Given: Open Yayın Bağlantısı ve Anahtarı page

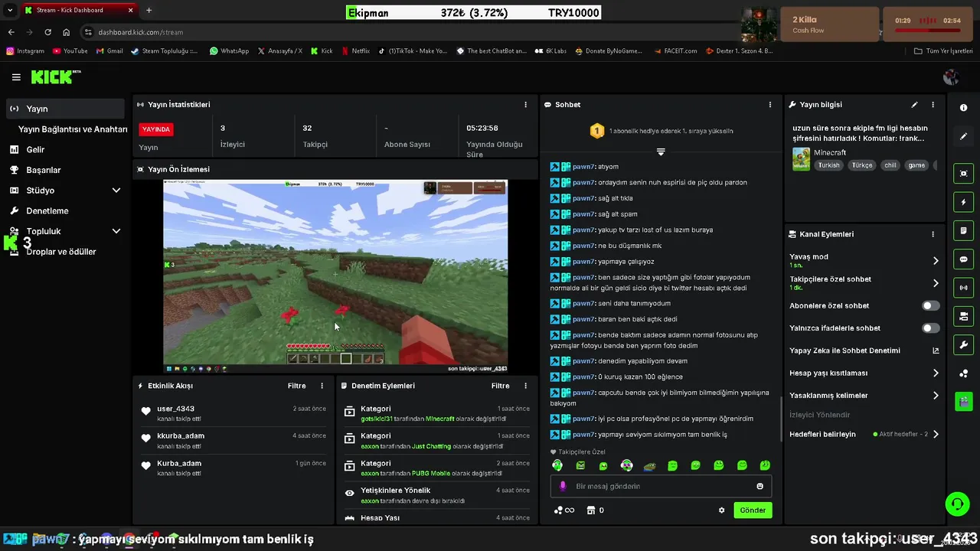Looking at the screenshot, I should pos(73,129).
